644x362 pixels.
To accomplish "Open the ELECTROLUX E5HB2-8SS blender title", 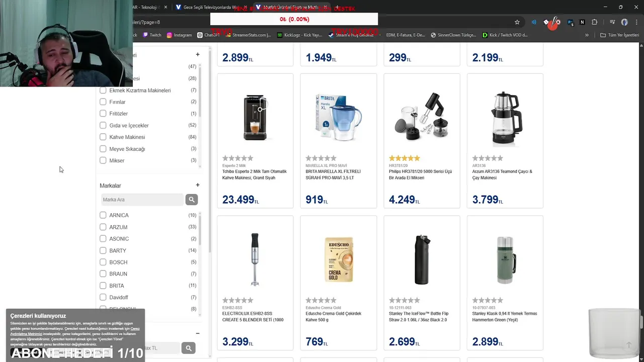I will 253,317.
